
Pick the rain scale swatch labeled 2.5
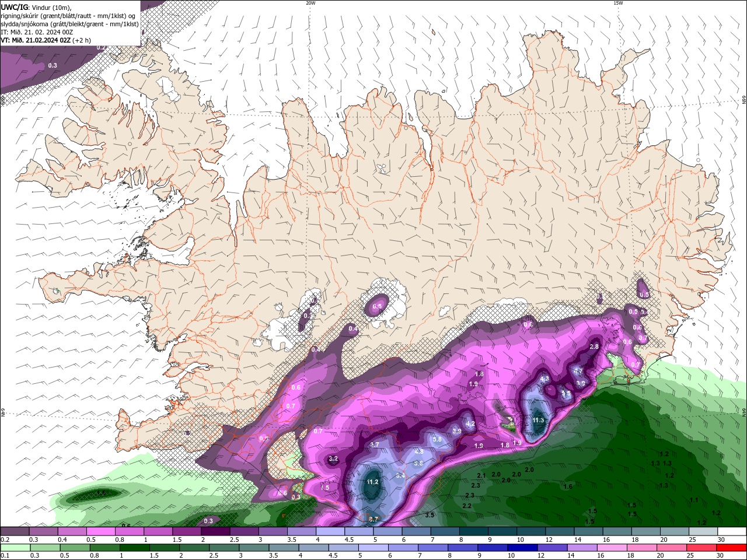(224, 548)
